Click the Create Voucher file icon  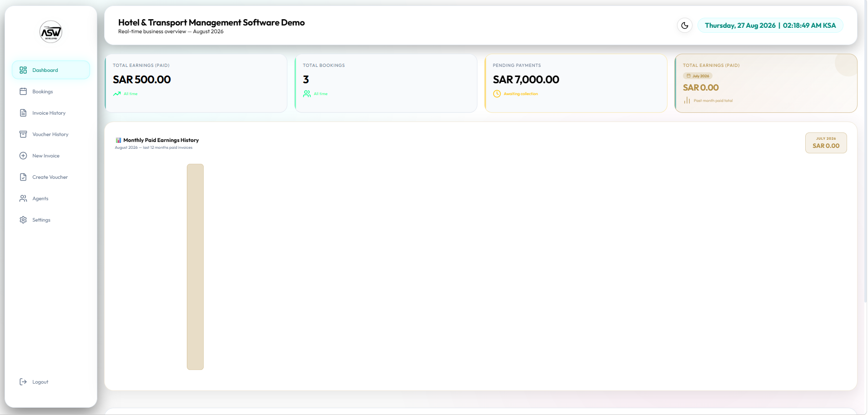pos(23,177)
